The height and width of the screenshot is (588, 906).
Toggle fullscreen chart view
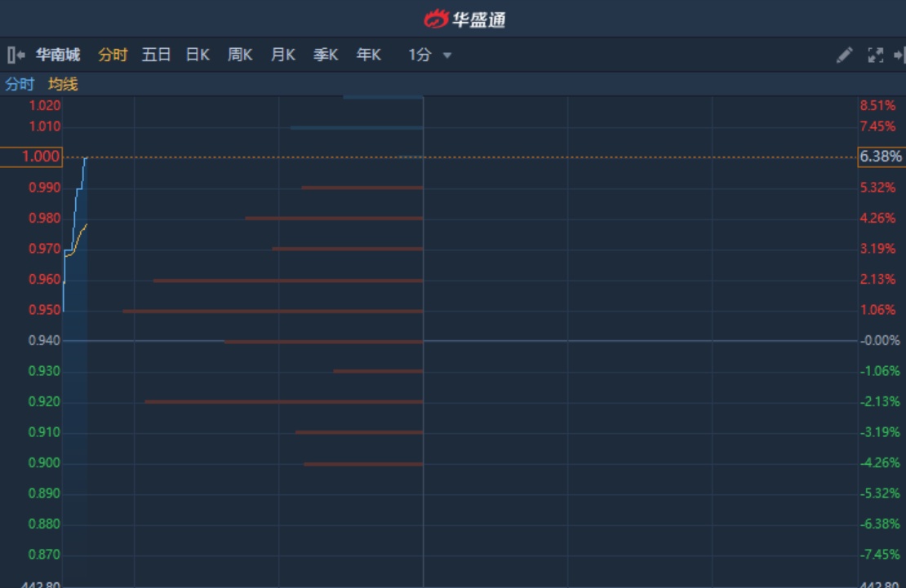[x=875, y=55]
